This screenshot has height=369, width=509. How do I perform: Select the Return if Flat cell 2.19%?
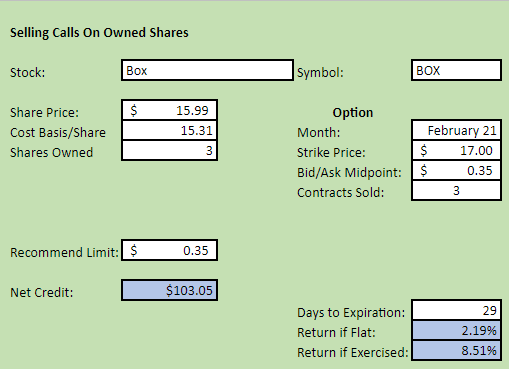click(x=456, y=330)
